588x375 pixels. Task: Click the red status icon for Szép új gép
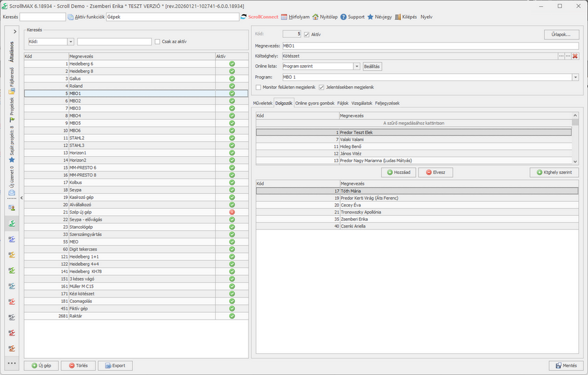[x=232, y=212]
